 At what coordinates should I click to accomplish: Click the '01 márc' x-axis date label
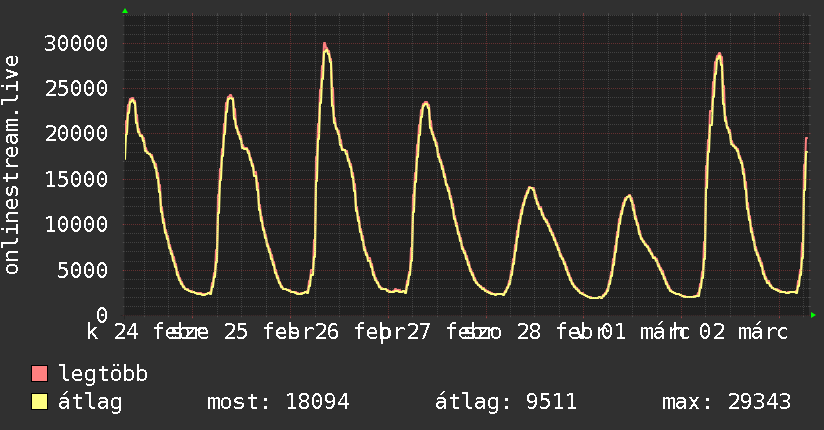coord(644,332)
